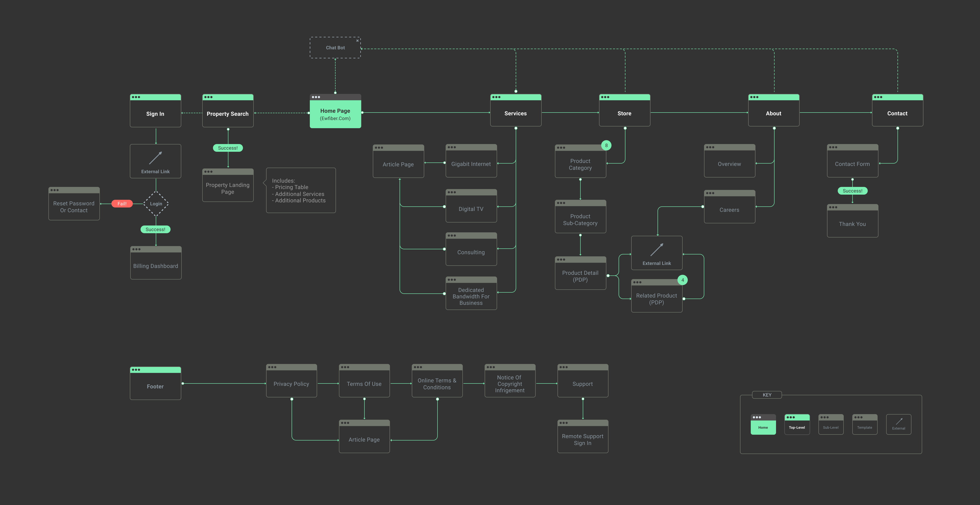Click Notice Of Copyright Infrigement node
Screen dimensions: 980x505
coord(510,380)
